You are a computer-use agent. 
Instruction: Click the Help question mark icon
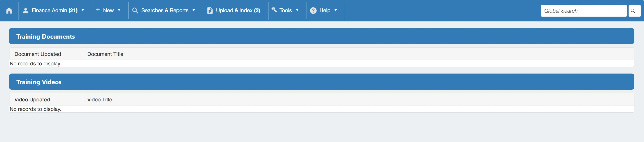[x=313, y=11]
